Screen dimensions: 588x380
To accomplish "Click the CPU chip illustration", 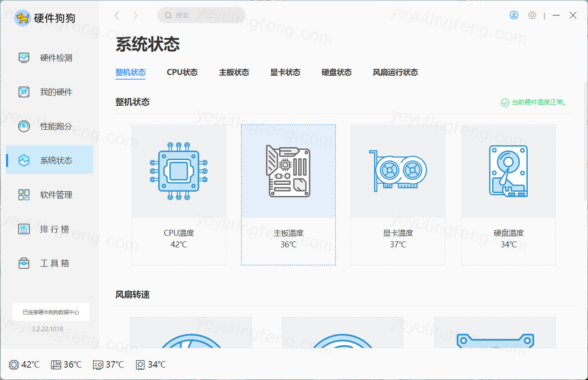I will tap(179, 171).
